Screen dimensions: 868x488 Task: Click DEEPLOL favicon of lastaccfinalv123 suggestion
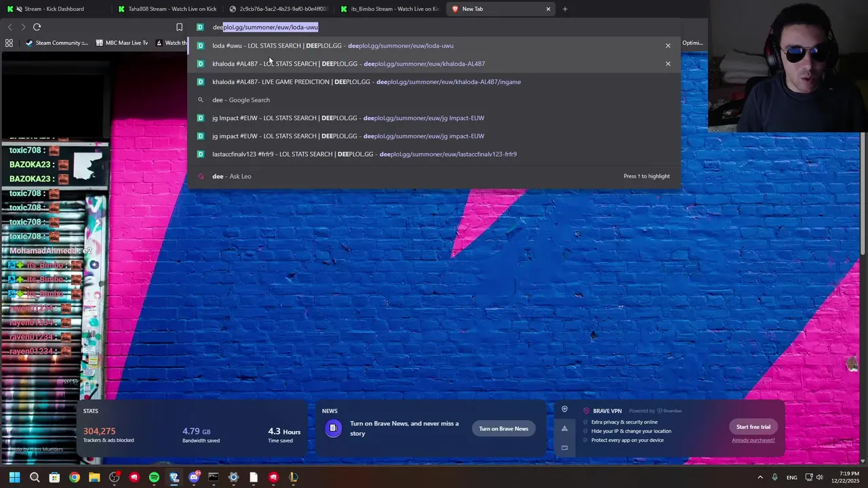click(200, 154)
